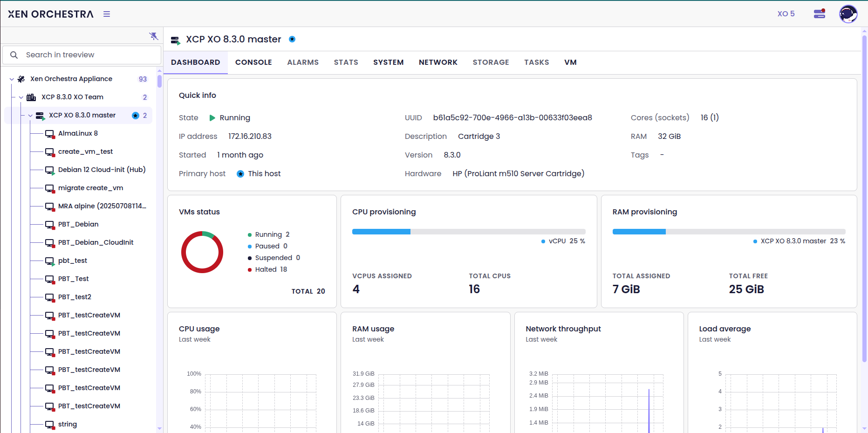Click the host icon next to page title
This screenshot has height=433, width=868.
pos(176,40)
